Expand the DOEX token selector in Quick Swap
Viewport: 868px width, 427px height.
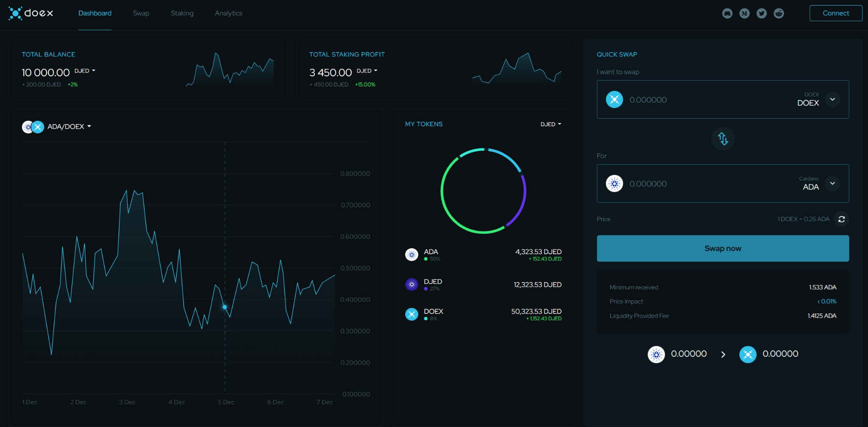(832, 99)
